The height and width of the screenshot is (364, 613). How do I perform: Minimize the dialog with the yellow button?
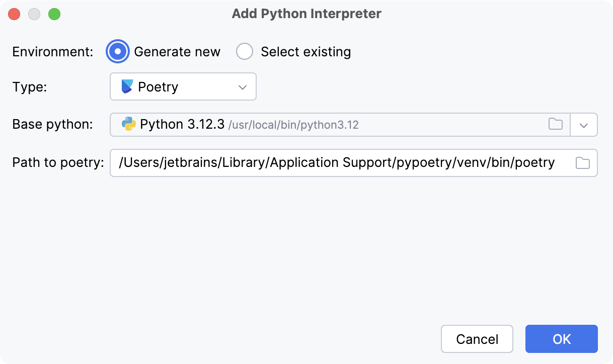[34, 14]
